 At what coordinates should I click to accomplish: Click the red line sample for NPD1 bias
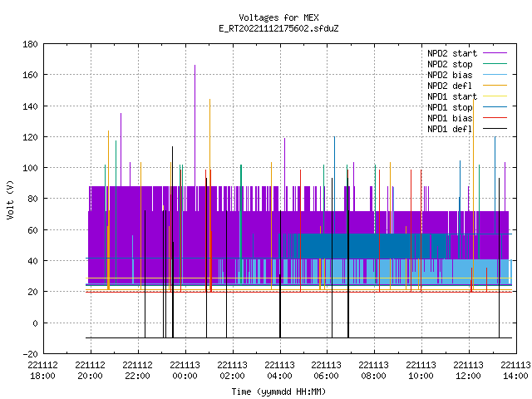tap(495, 118)
